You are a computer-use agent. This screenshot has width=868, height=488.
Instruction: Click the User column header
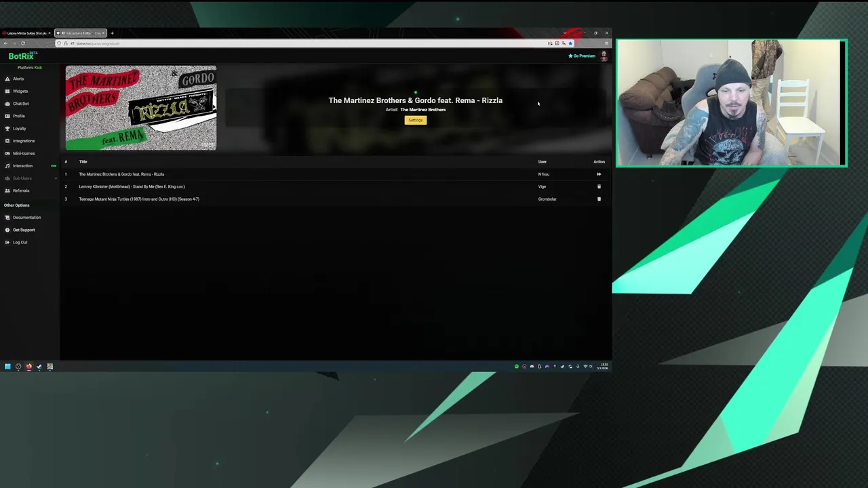click(542, 161)
